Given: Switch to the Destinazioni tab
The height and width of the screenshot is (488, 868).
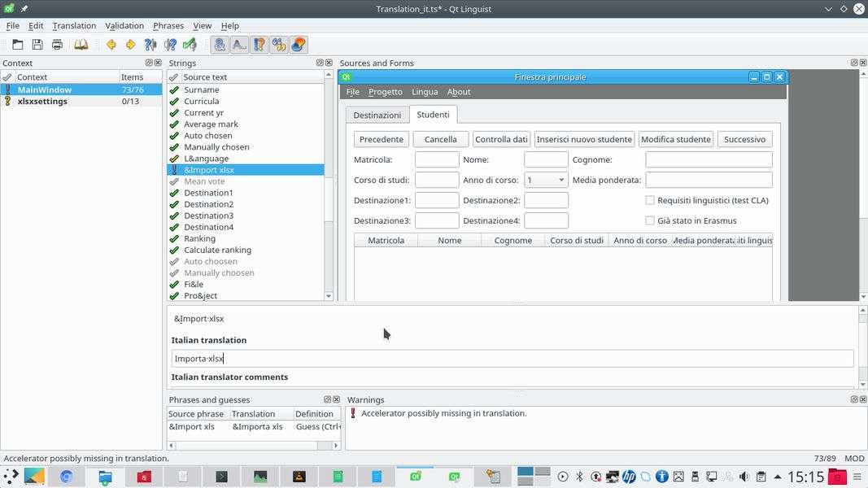Looking at the screenshot, I should point(377,115).
